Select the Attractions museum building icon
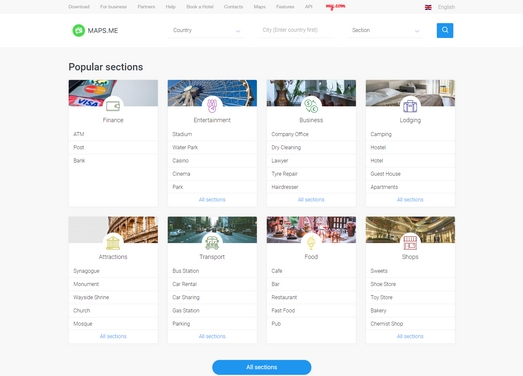 (113, 243)
